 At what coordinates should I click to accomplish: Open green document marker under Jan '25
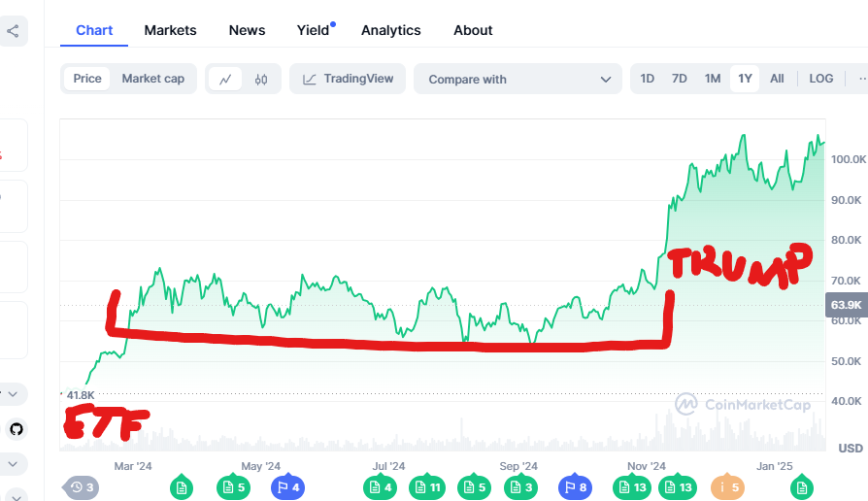click(802, 487)
